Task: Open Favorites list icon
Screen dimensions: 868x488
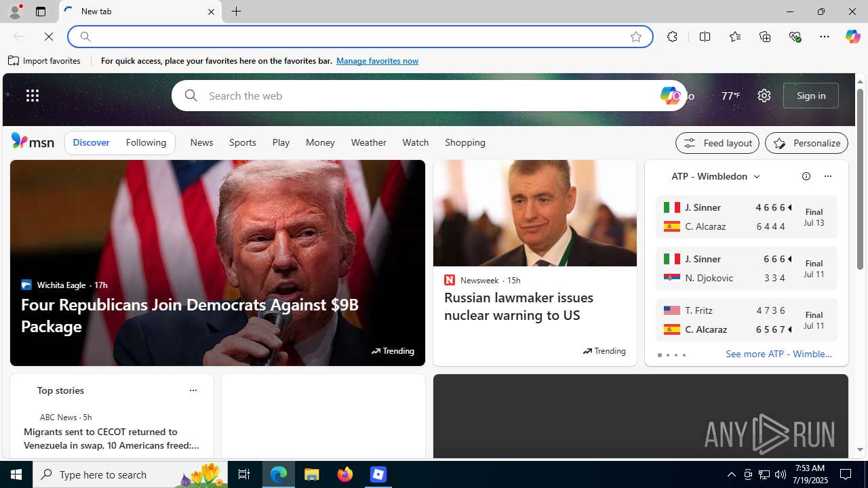Action: point(734,37)
